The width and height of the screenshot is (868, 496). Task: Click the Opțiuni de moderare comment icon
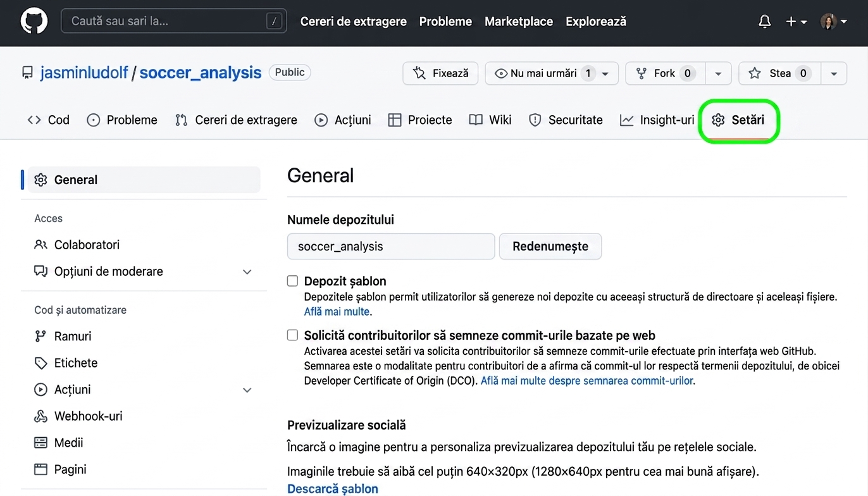tap(40, 271)
